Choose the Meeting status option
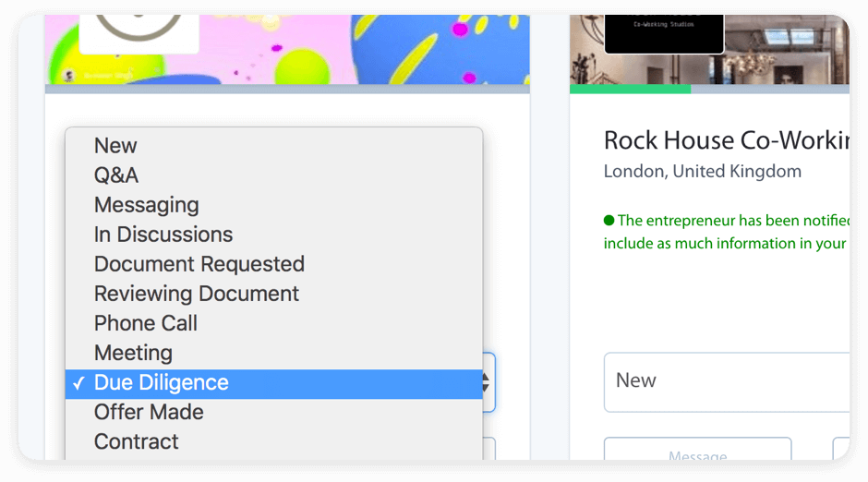 [133, 353]
